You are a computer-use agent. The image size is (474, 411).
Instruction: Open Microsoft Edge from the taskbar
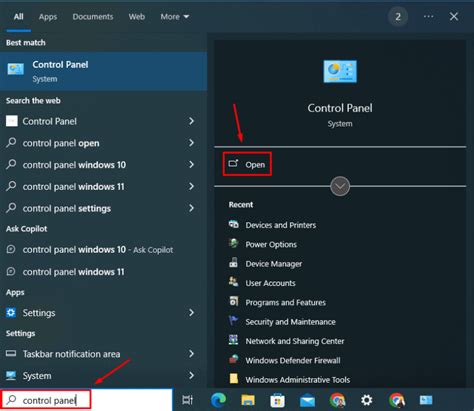219,400
